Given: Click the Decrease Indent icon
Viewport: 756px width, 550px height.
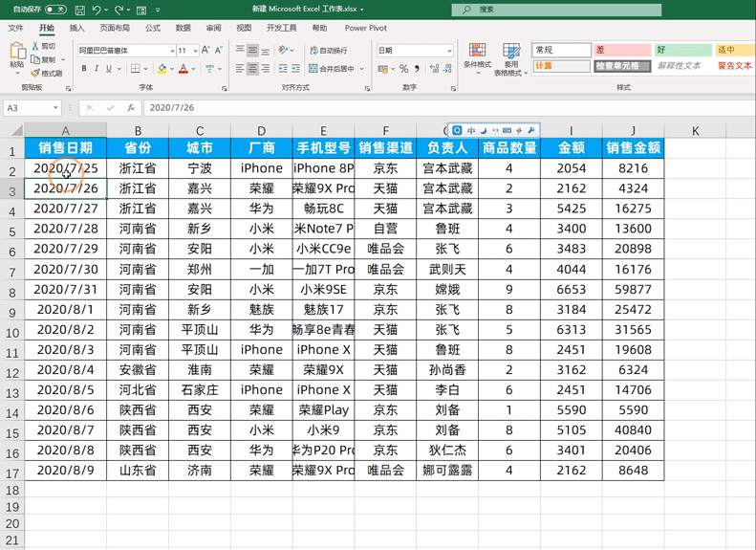Looking at the screenshot, I should 283,69.
